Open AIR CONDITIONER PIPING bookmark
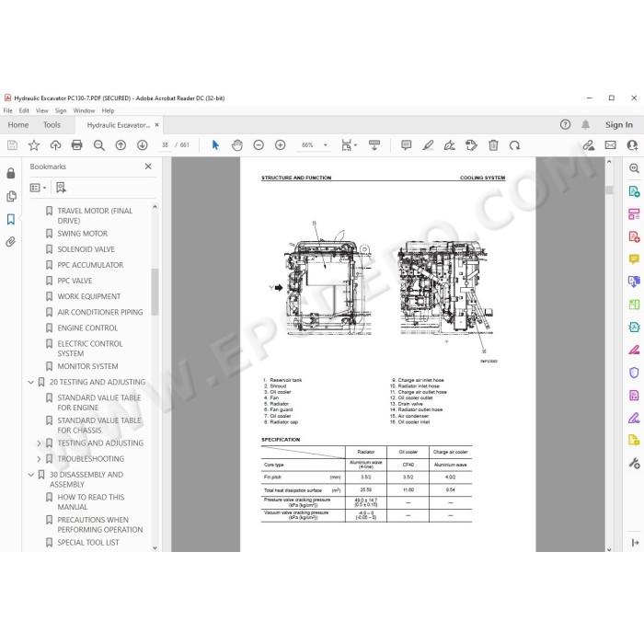The width and height of the screenshot is (644, 644). 100,312
